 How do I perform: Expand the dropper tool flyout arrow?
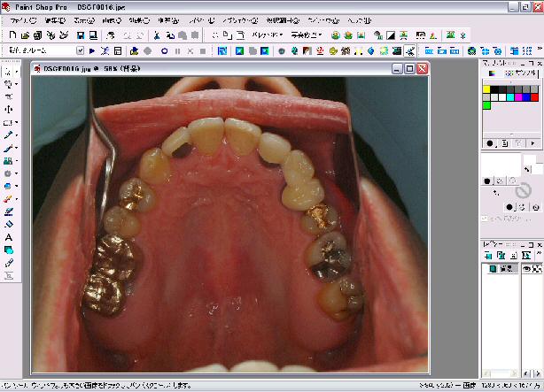coord(16,135)
